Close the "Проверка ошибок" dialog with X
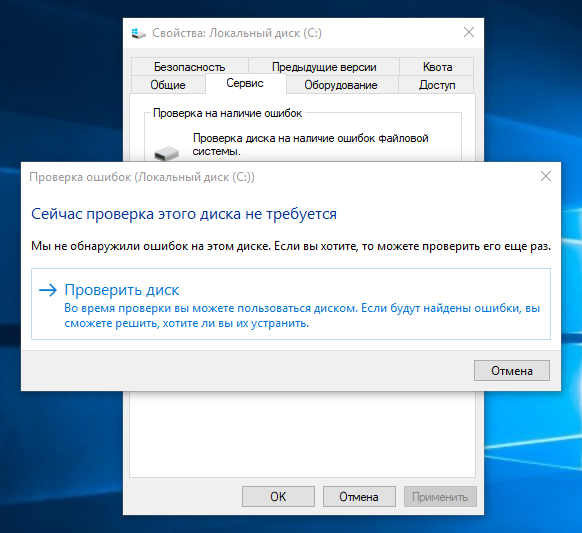The height and width of the screenshot is (533, 582). [x=546, y=176]
